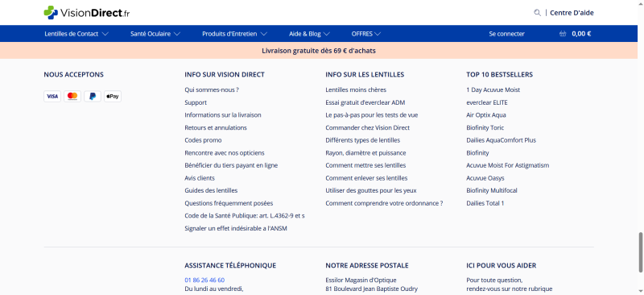Select everclear ELITE bestseller
The height and width of the screenshot is (295, 644).
487,102
